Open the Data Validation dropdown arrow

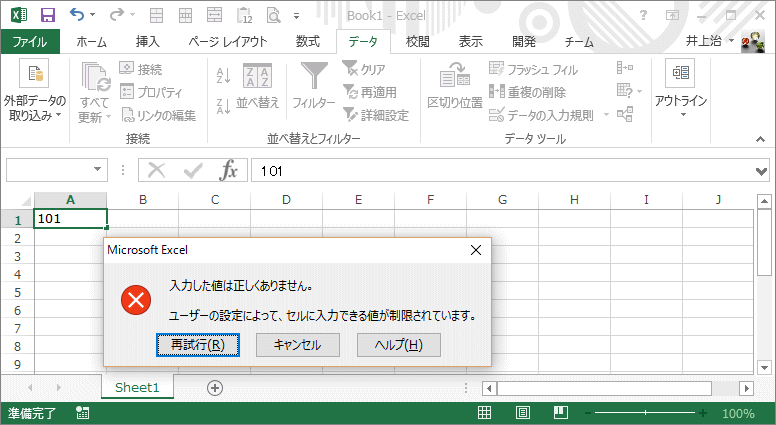point(606,115)
